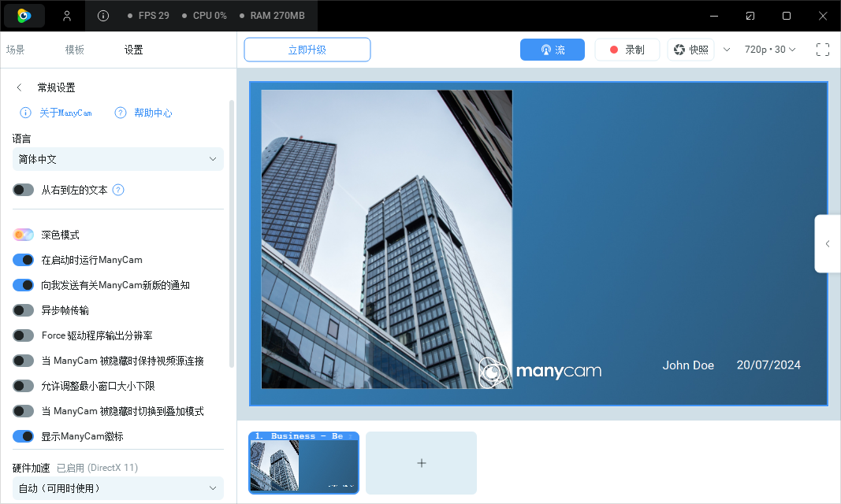
Task: Expand snapshot options chevron next to 快照
Action: [727, 50]
